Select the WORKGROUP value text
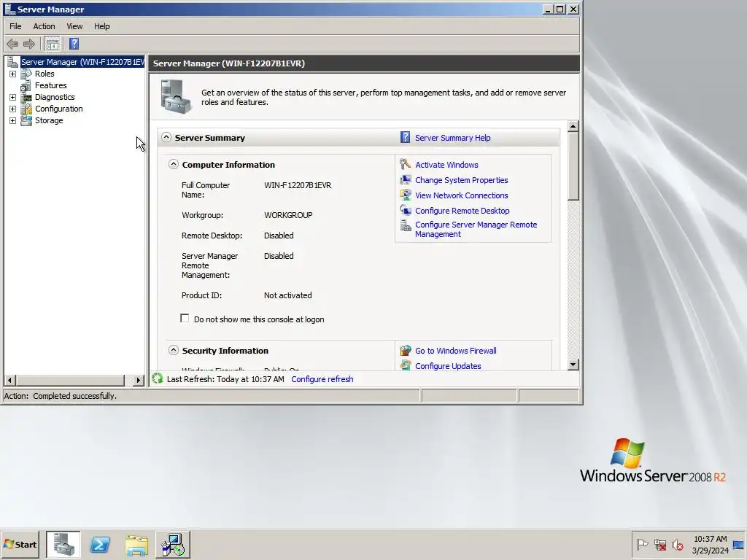The width and height of the screenshot is (747, 560). click(x=288, y=215)
